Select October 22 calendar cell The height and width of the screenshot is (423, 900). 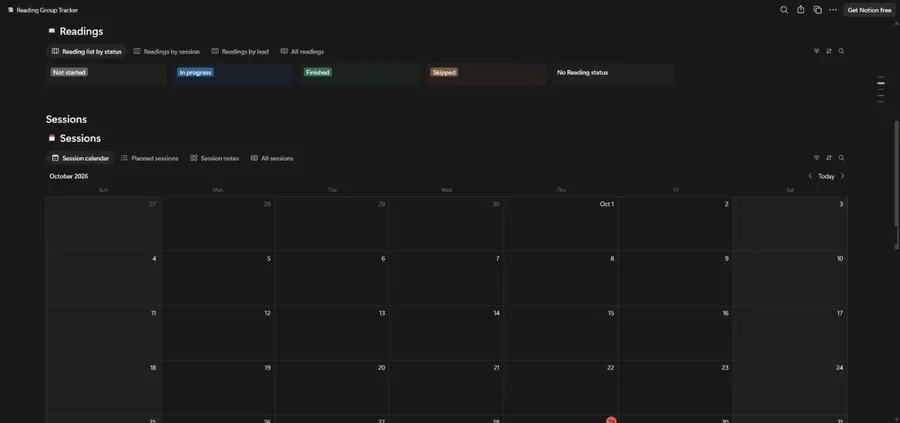pos(561,387)
